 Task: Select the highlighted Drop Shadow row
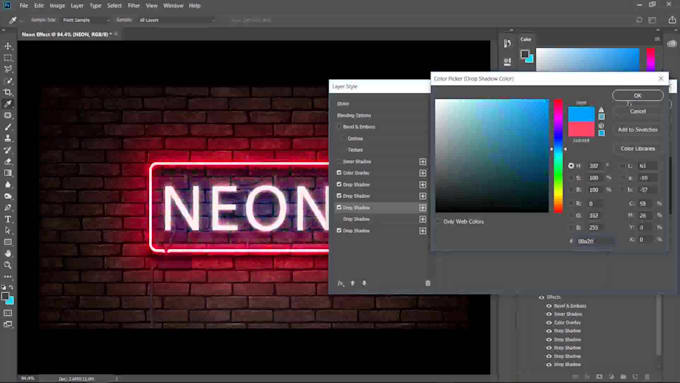tap(381, 208)
